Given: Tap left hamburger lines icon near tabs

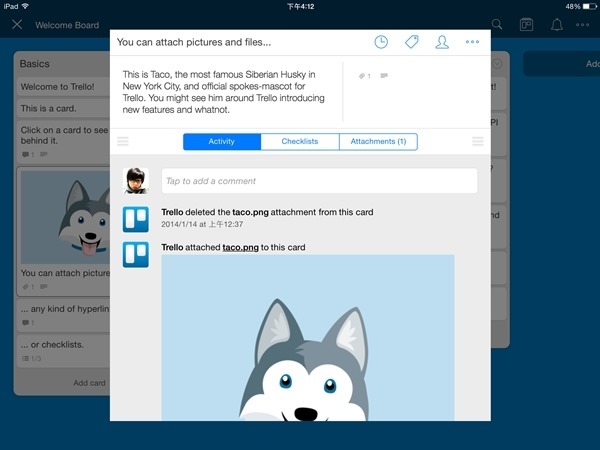Looking at the screenshot, I should click(x=123, y=141).
